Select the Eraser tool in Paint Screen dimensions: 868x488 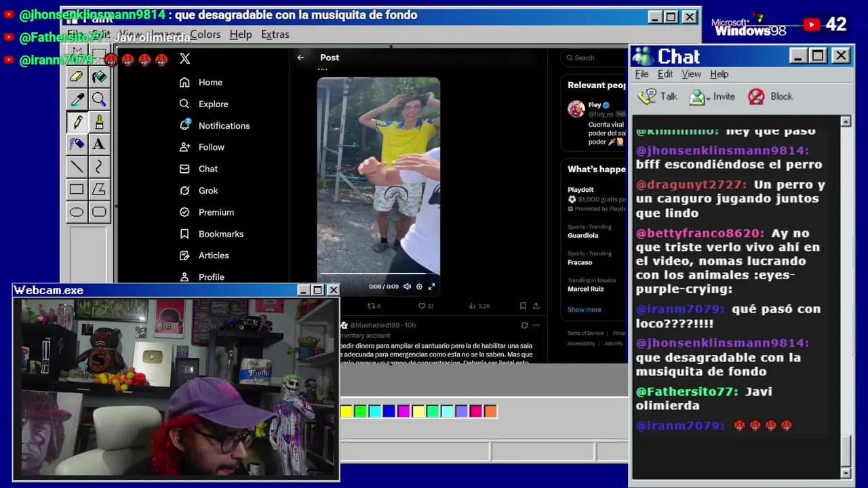pyautogui.click(x=77, y=77)
